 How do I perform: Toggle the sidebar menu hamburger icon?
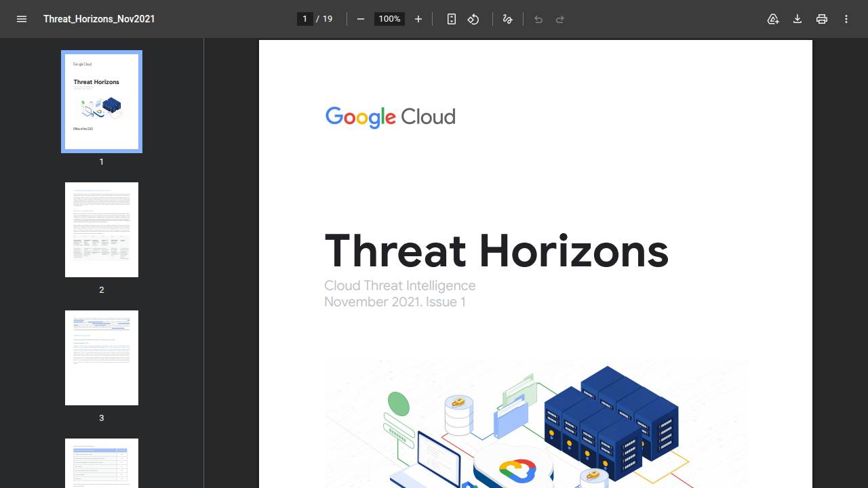point(22,19)
